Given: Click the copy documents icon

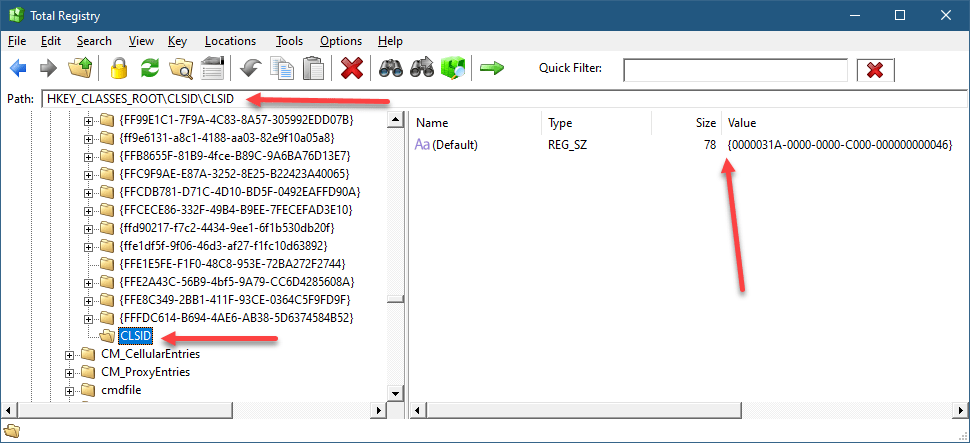Looking at the screenshot, I should 282,69.
